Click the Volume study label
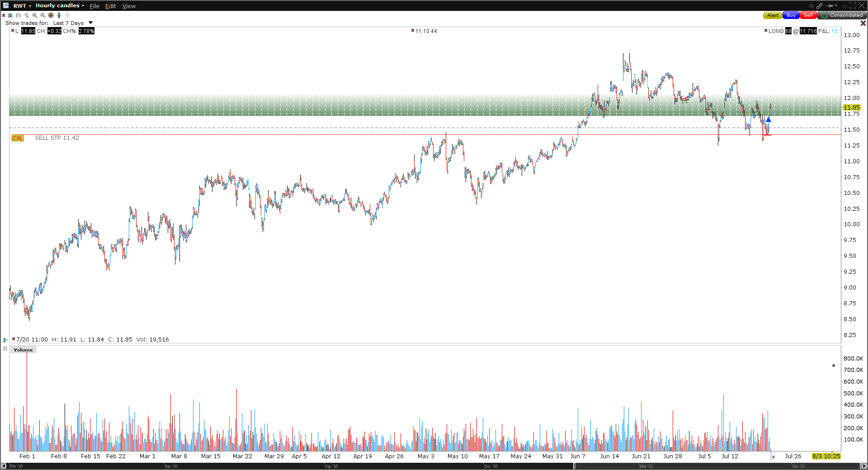Image resolution: width=868 pixels, height=470 pixels. (x=23, y=350)
